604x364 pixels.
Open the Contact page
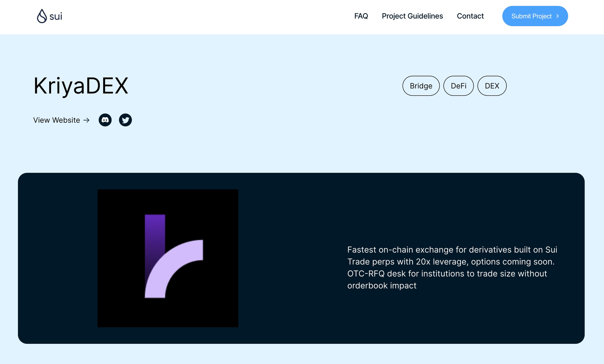[x=470, y=16]
